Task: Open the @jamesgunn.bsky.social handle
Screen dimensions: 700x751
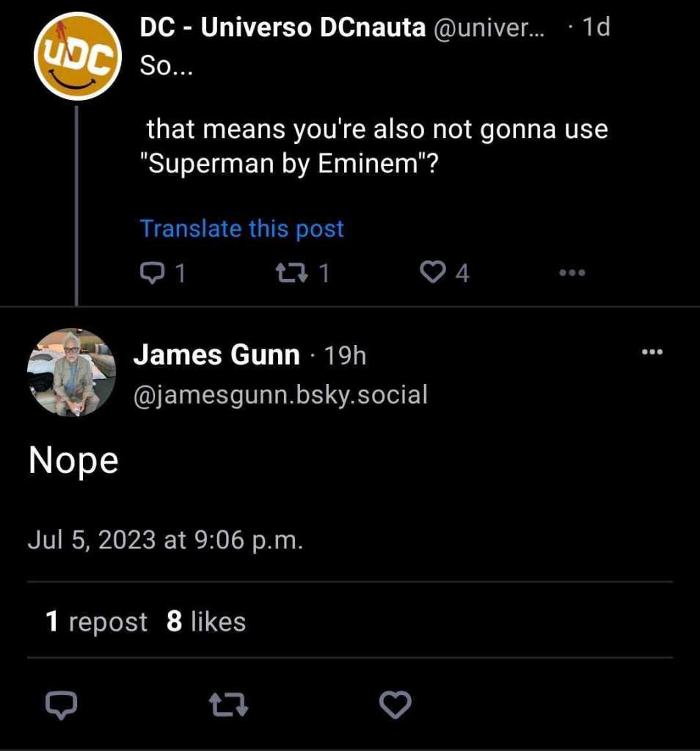Action: coord(280,395)
